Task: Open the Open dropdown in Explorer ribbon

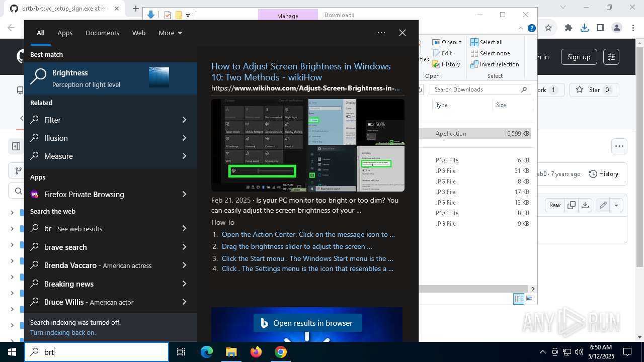Action: coord(447,42)
